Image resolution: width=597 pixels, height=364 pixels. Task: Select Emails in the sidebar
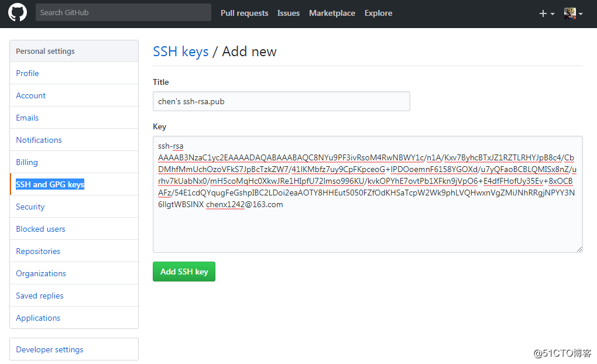(74, 118)
